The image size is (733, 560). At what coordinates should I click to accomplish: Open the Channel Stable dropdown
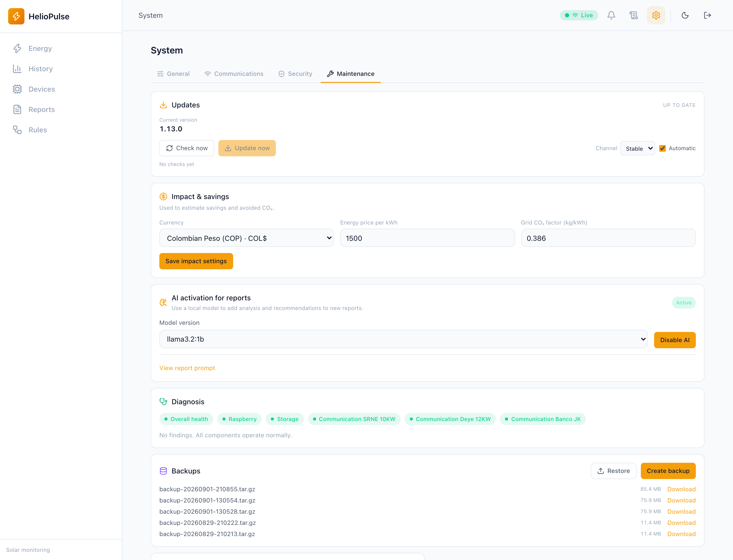(x=638, y=148)
